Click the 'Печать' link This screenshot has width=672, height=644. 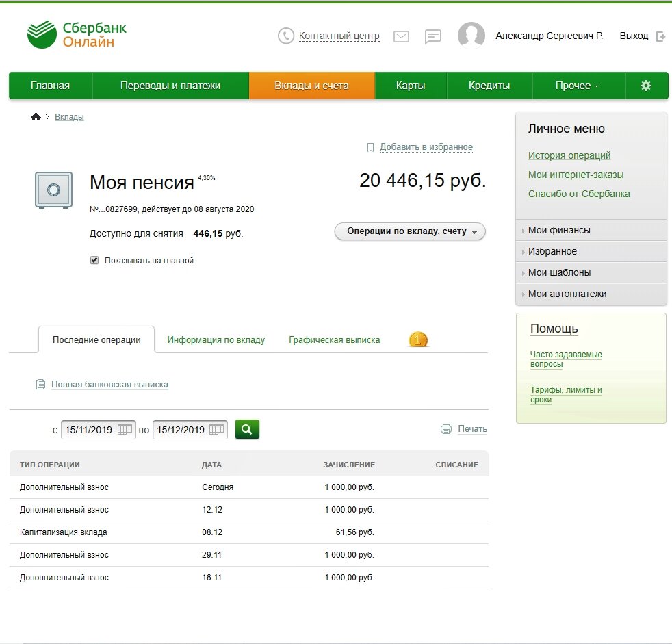[472, 429]
